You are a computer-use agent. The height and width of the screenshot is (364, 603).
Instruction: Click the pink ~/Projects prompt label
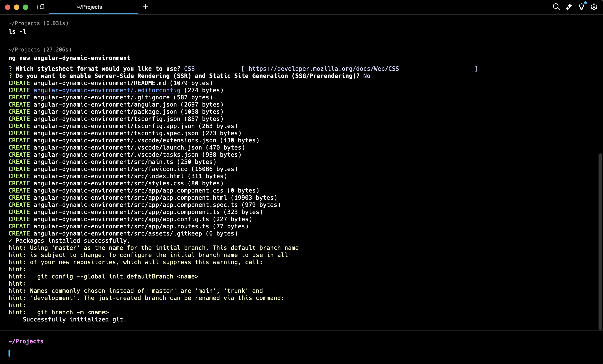pos(26,341)
